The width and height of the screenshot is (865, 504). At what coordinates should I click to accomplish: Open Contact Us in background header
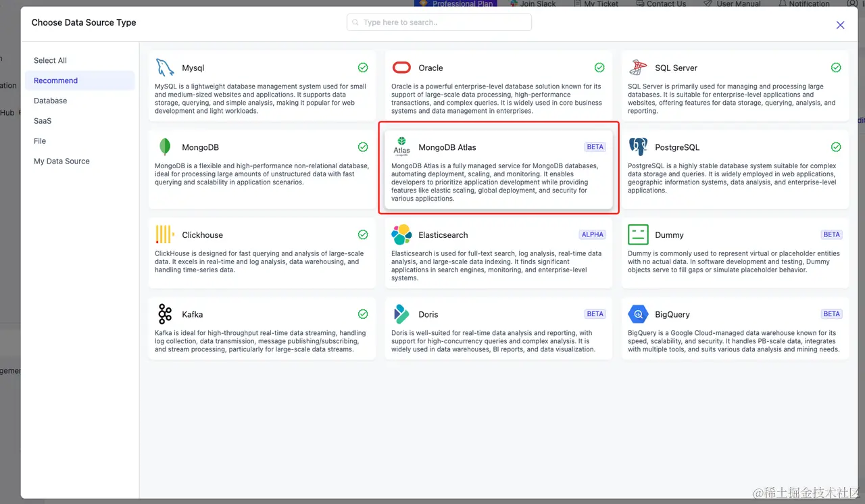tap(660, 3)
